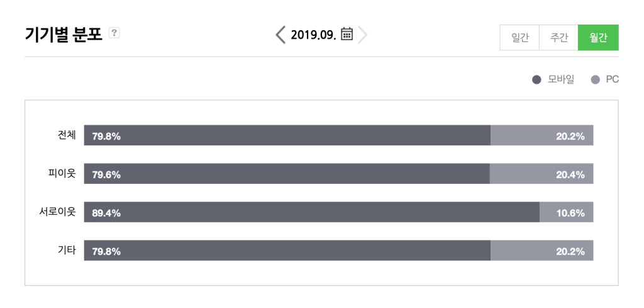Image resolution: width=644 pixels, height=308 pixels.
Task: Click the 2019.09. date label
Action: click(x=313, y=35)
